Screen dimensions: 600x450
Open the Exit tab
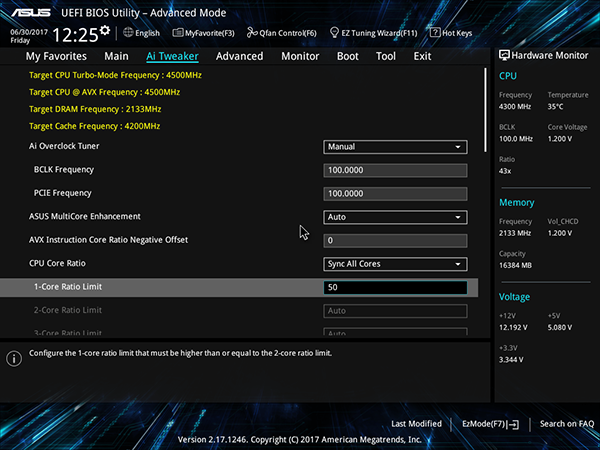[x=422, y=56]
